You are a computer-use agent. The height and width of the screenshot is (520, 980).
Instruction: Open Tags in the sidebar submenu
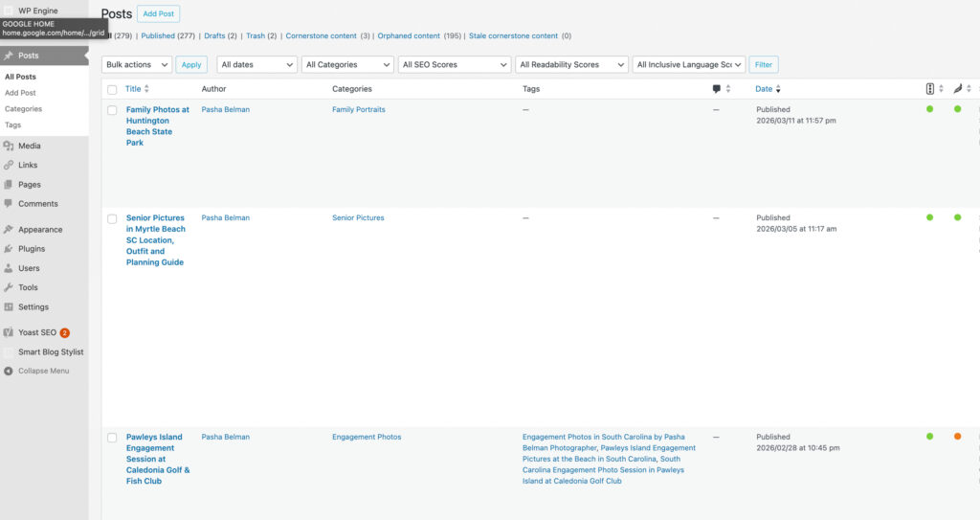[12, 125]
